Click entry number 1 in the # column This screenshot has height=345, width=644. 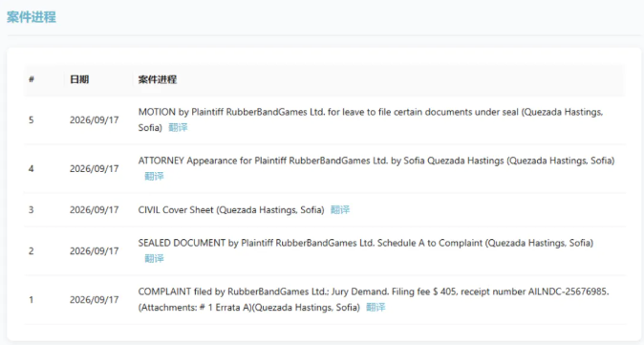pos(32,299)
